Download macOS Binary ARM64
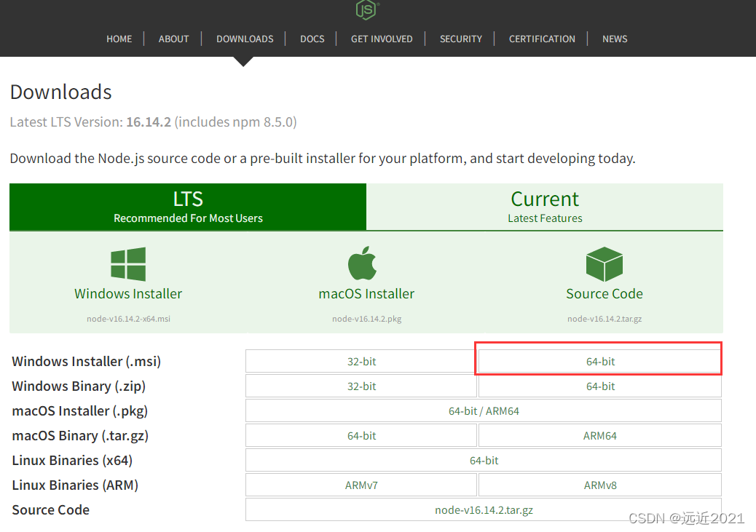Screen dimensions: 756x532 [x=600, y=436]
